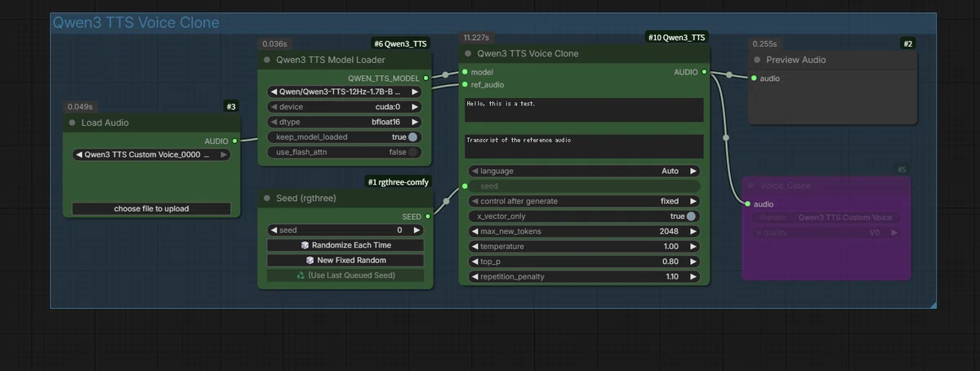Toggle keep_model_loaded switch
The image size is (980, 371).
(413, 137)
